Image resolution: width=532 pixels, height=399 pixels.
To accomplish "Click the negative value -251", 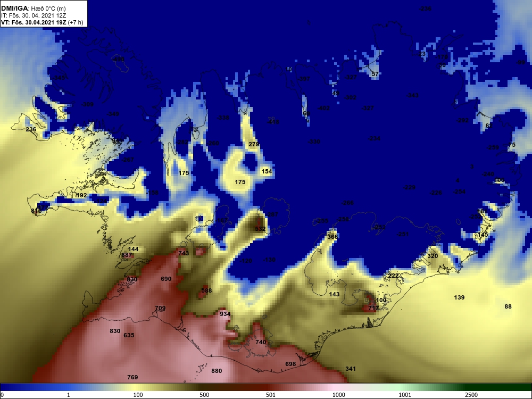I will tap(403, 234).
